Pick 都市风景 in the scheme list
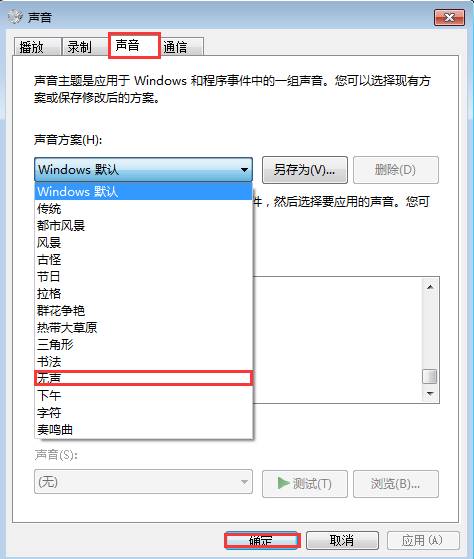474x559 pixels. 144,226
